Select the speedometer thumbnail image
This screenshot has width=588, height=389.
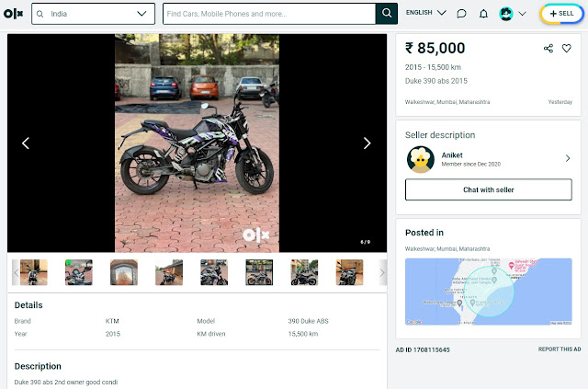pyautogui.click(x=124, y=272)
